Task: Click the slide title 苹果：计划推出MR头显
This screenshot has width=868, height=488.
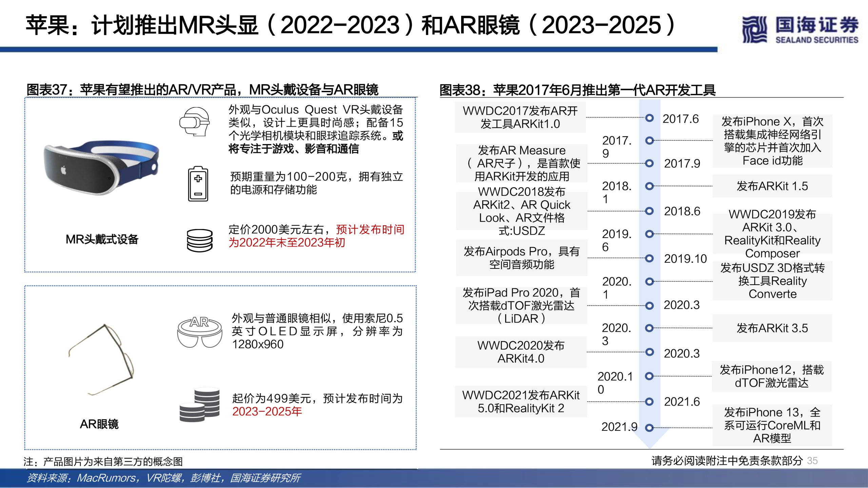Action: click(x=350, y=25)
